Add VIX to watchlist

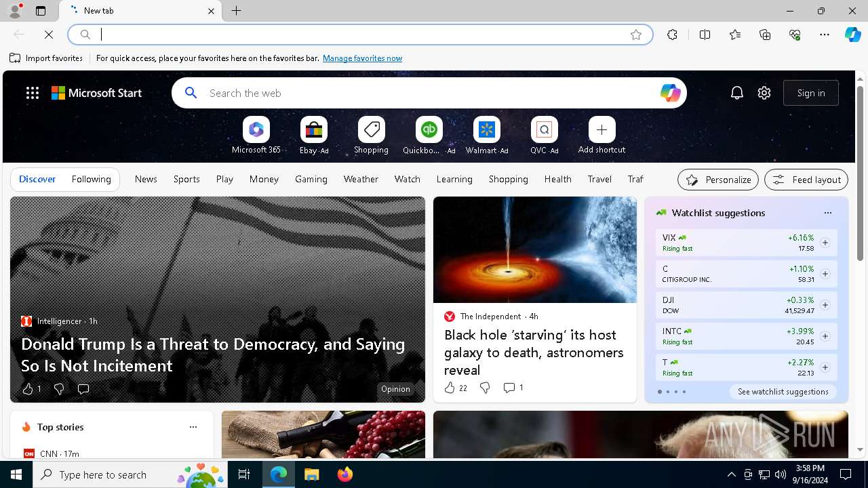pyautogui.click(x=825, y=243)
